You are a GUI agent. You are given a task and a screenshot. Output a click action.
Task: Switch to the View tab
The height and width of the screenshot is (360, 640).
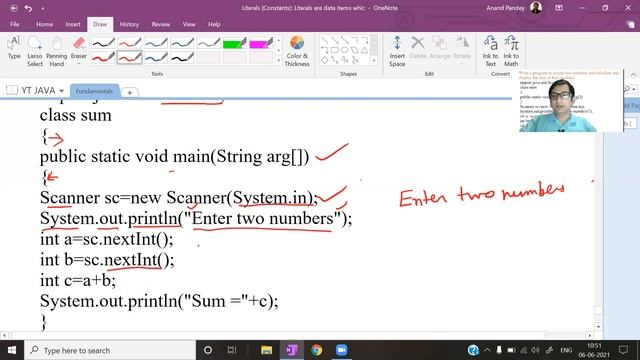click(189, 24)
